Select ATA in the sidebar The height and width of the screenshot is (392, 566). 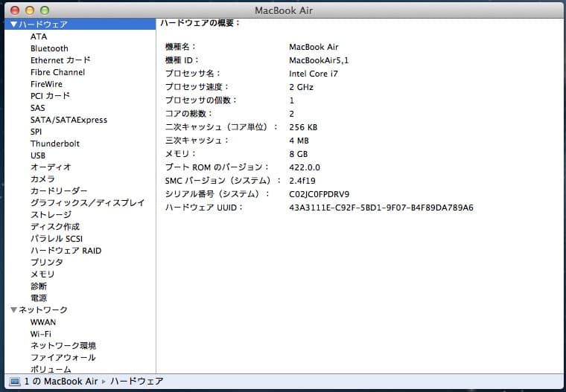(x=39, y=36)
